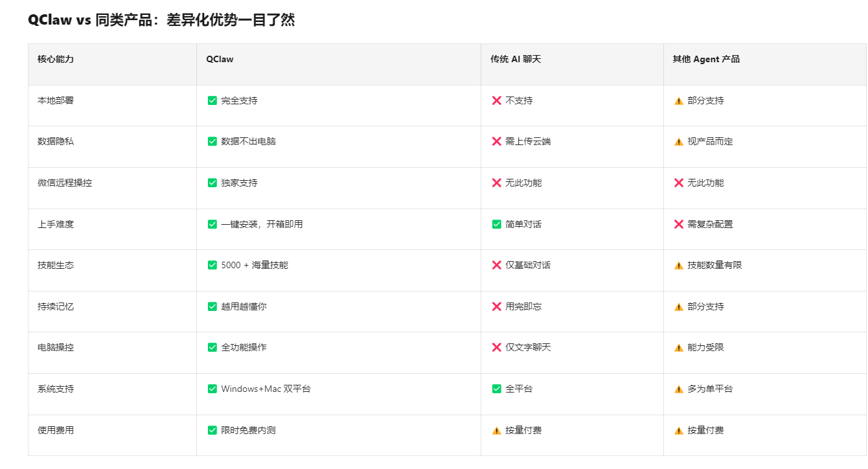Click warning icon beside 能力受限
868x469 pixels.
point(679,348)
